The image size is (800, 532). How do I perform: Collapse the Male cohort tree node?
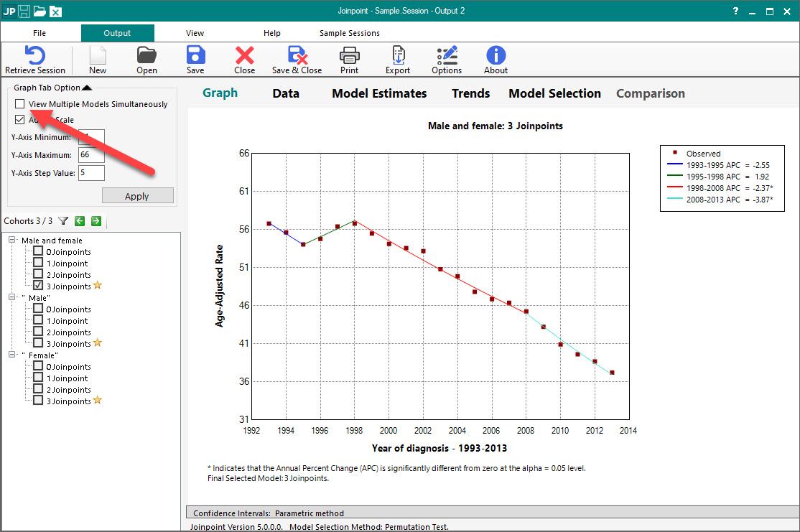point(11,297)
